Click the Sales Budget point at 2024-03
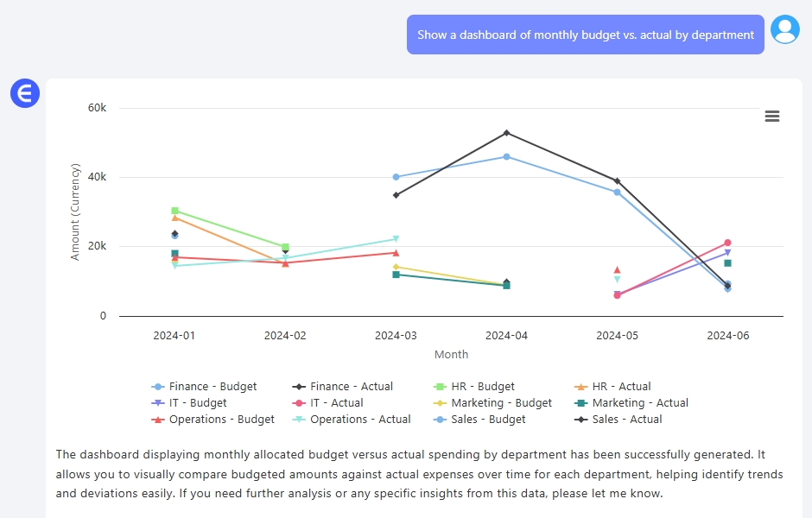 click(396, 177)
